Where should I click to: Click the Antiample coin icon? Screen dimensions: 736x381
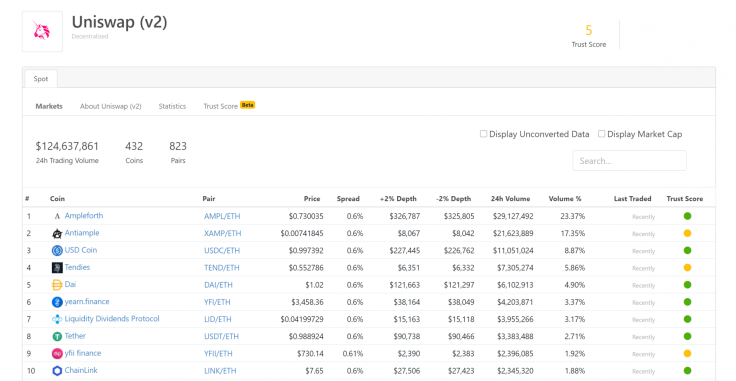[57, 234]
